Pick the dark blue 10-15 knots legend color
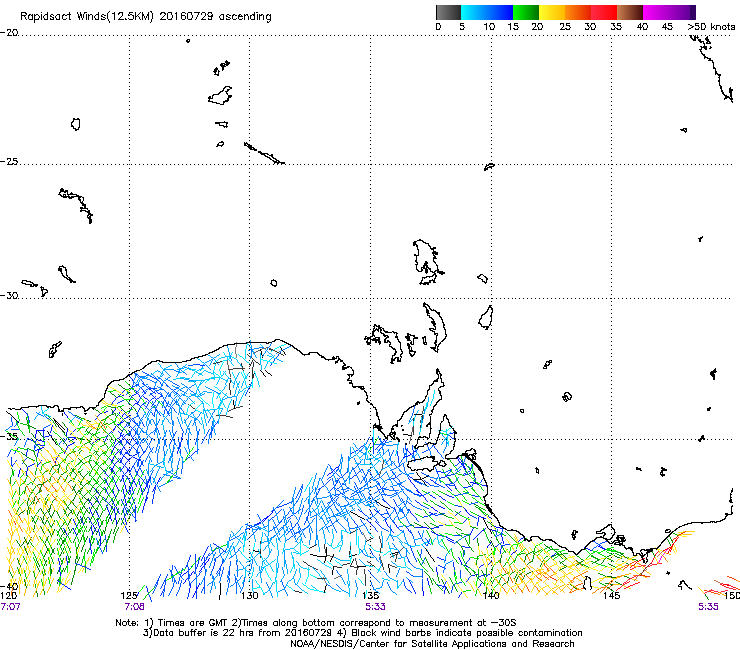 click(x=500, y=12)
